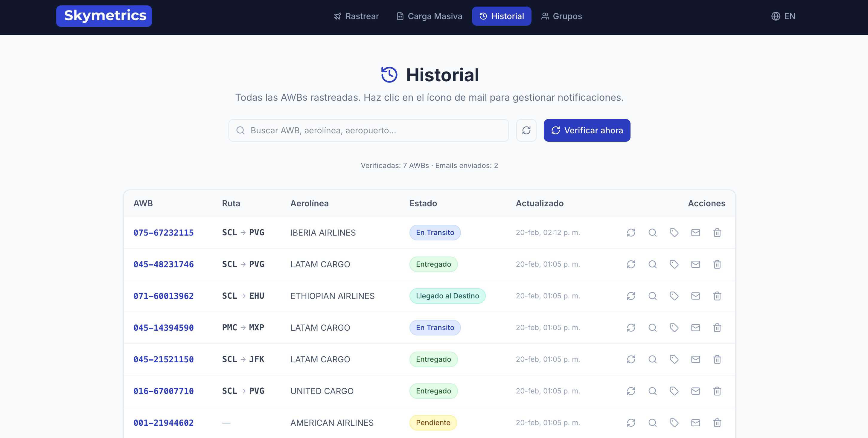
Task: Refresh the United Cargo 016-67007710 row
Action: (631, 391)
